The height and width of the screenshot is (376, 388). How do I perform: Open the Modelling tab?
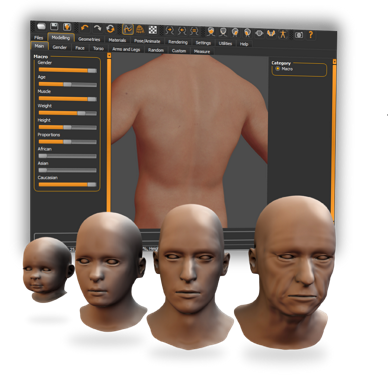point(61,38)
